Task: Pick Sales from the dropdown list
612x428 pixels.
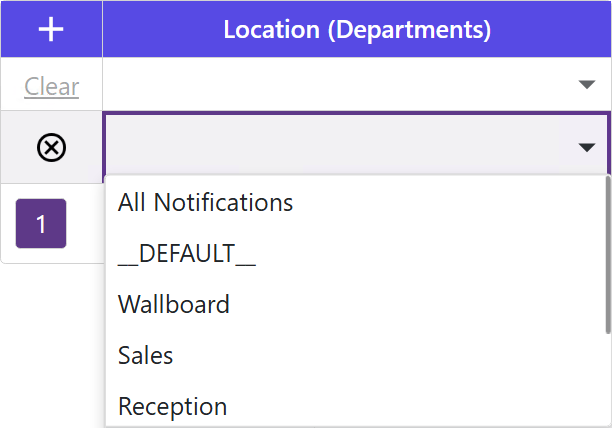Action: click(x=146, y=355)
